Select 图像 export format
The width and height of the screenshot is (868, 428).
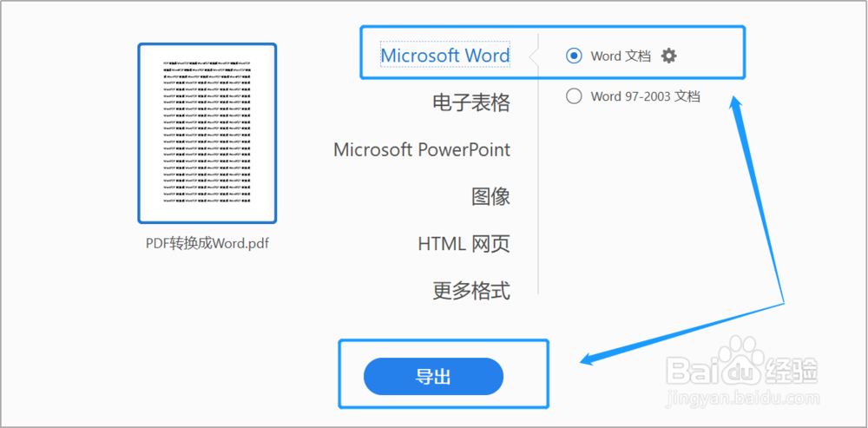[490, 196]
